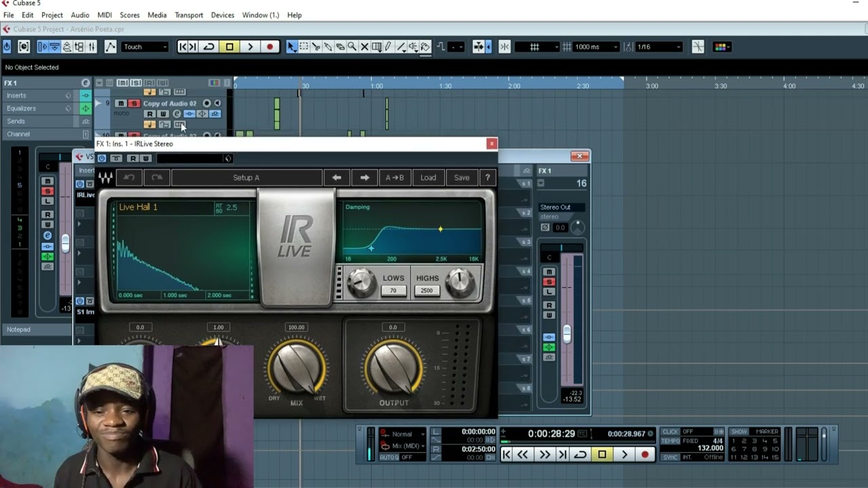This screenshot has width=868, height=488.
Task: Select the Erase tool
Action: coord(340,47)
